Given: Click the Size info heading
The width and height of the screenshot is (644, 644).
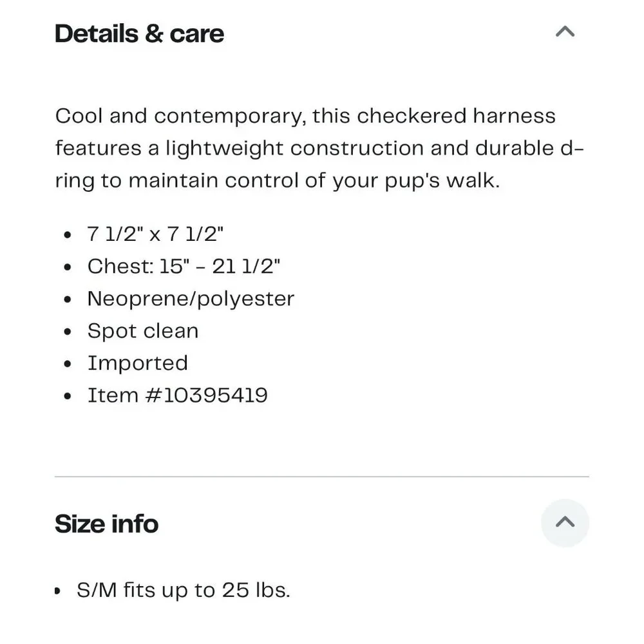Looking at the screenshot, I should [x=106, y=524].
